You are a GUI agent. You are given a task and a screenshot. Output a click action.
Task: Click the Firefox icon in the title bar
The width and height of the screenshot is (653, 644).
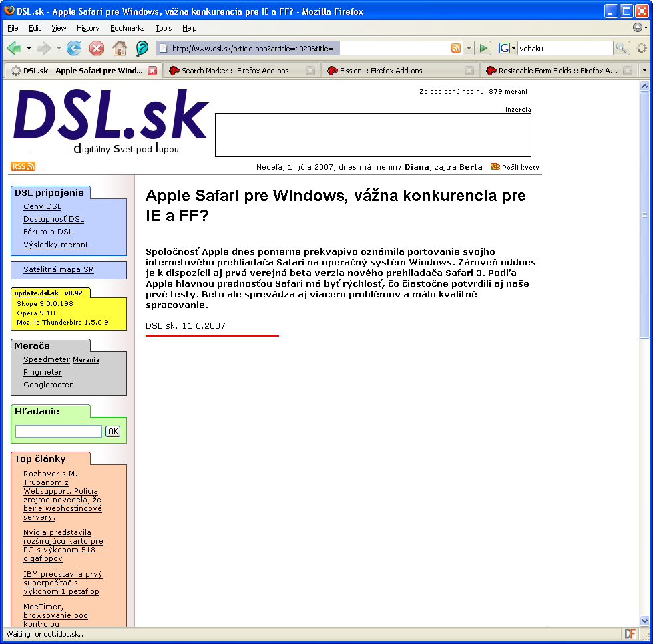coord(9,11)
